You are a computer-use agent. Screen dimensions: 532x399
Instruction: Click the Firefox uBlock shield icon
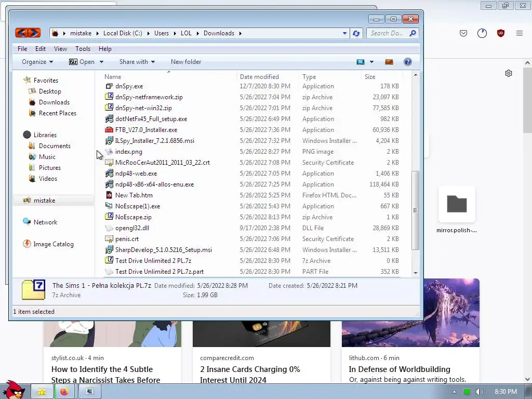(x=500, y=33)
